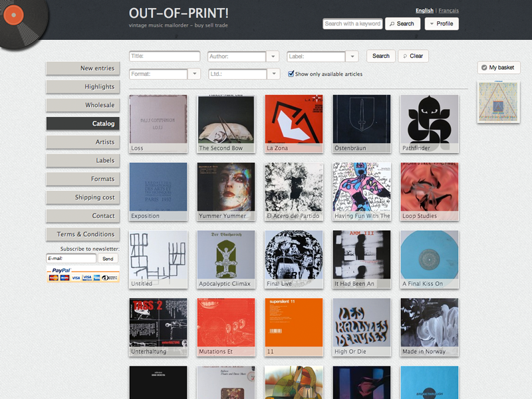
Task: Expand the Label dropdown arrow
Action: click(x=352, y=57)
